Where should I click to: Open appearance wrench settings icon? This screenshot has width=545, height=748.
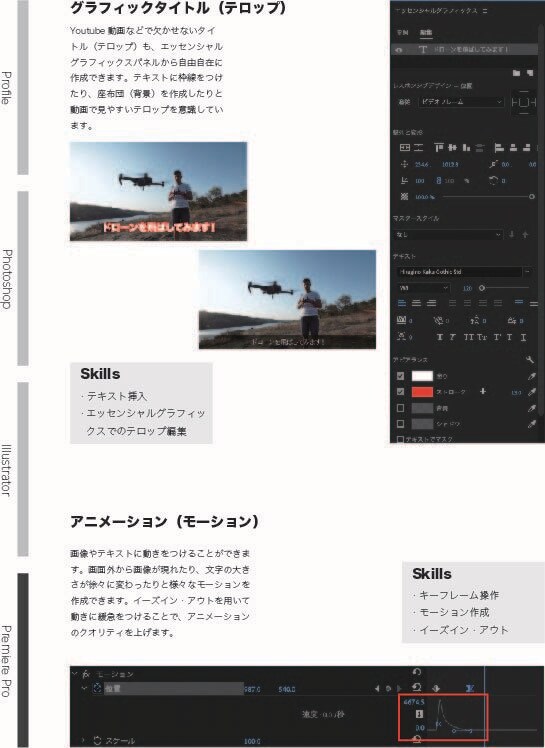(530, 359)
